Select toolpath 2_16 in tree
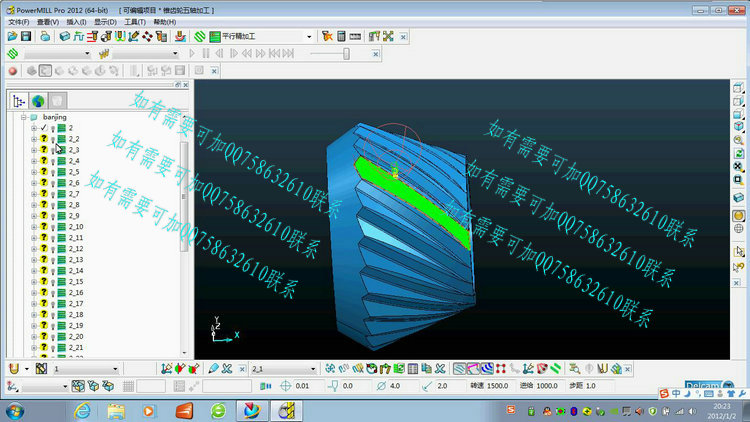 tap(76, 293)
